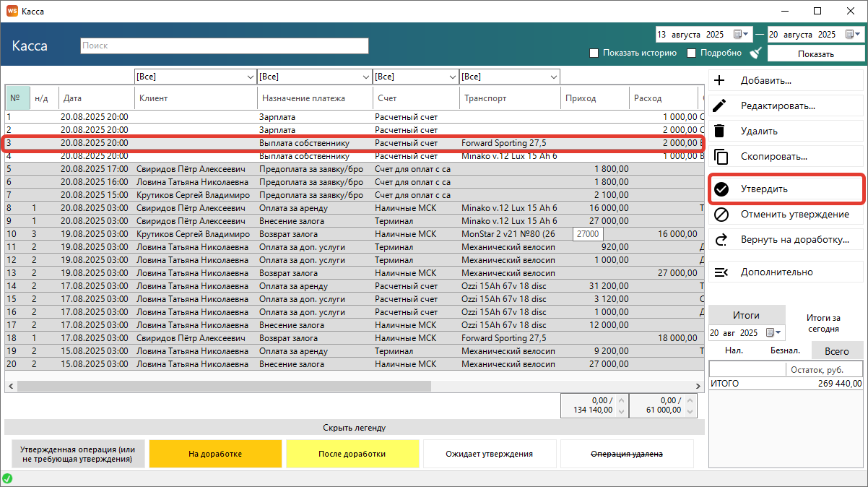The height and width of the screenshot is (487, 868).
Task: Click the yellow На доработке legend swatch
Action: pos(215,454)
